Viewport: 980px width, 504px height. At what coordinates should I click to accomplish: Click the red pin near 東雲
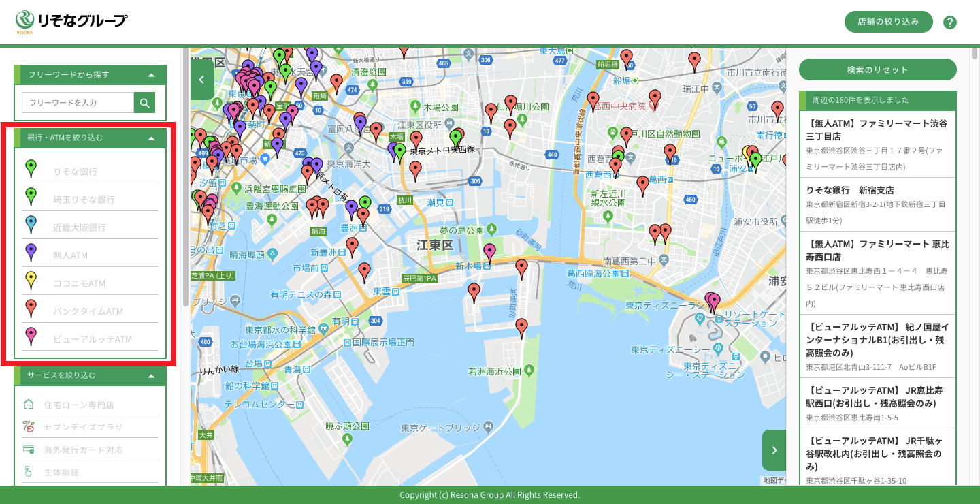point(364,272)
